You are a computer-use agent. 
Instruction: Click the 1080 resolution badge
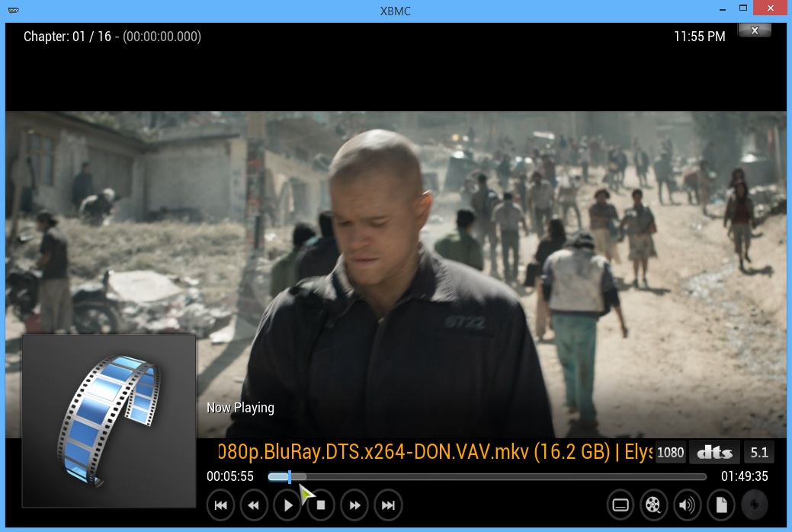click(670, 452)
